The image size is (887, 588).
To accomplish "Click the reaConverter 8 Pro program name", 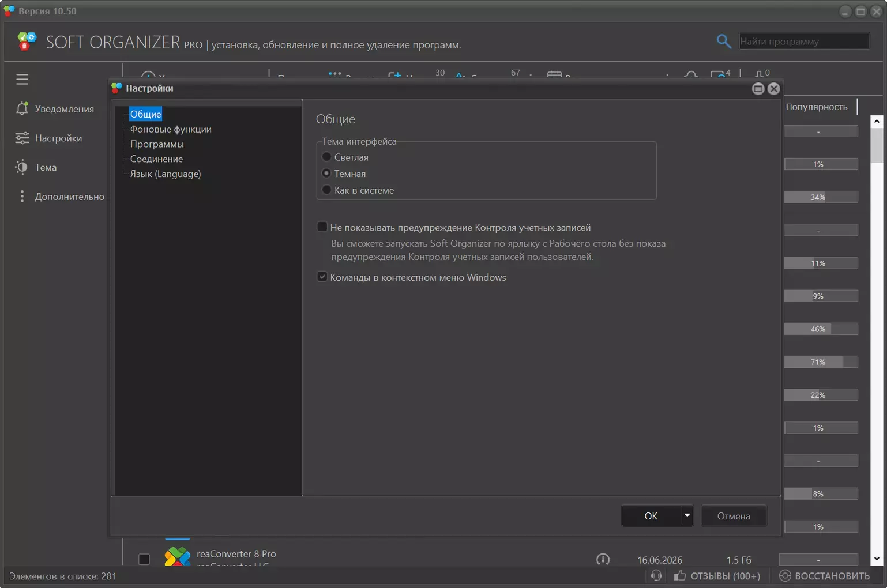I will pyautogui.click(x=236, y=554).
